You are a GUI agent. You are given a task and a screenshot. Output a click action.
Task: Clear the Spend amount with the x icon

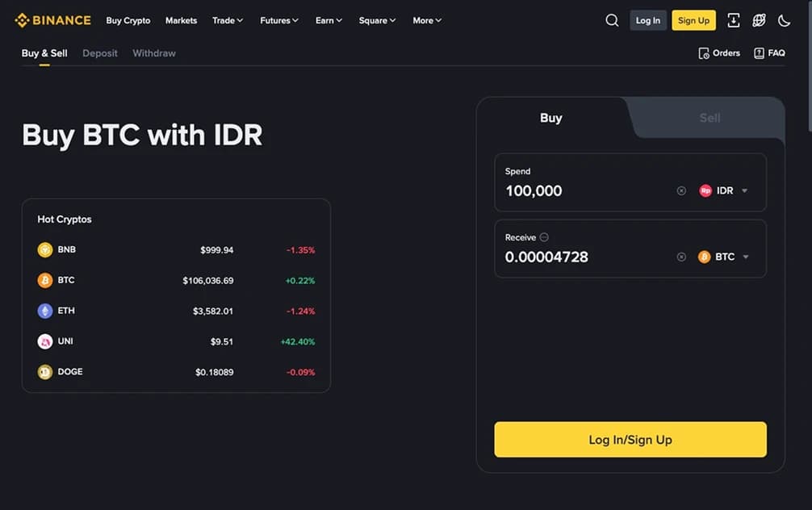(x=680, y=190)
